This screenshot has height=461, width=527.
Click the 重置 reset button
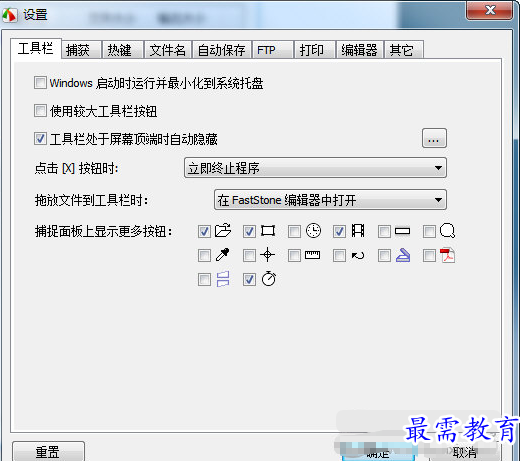point(48,452)
